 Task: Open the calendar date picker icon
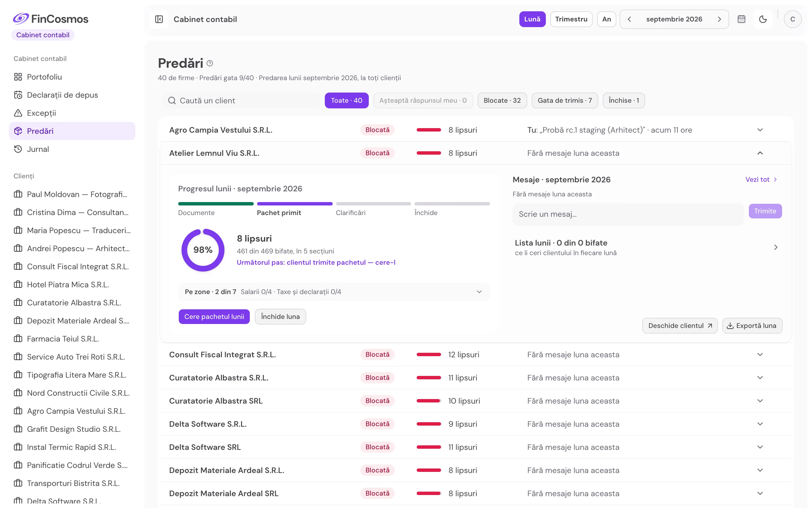(x=741, y=19)
